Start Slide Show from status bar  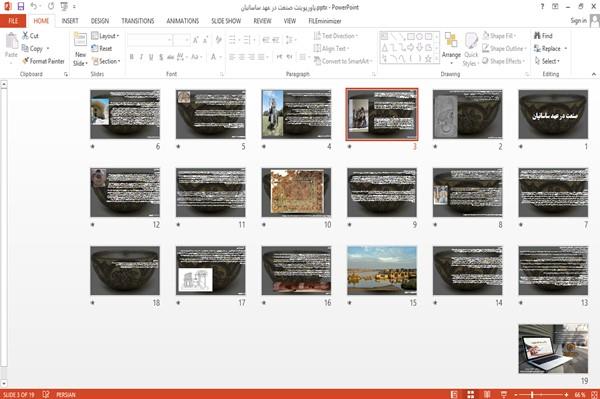504,394
